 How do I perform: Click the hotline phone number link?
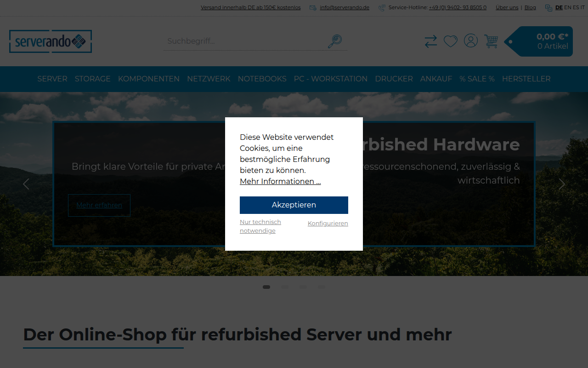pos(458,7)
